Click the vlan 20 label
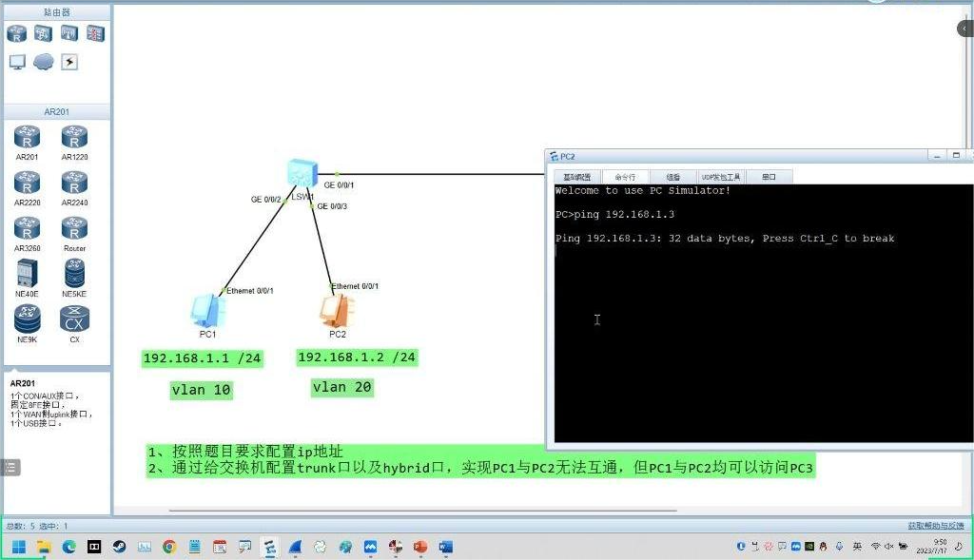The width and height of the screenshot is (974, 560). pyautogui.click(x=342, y=387)
